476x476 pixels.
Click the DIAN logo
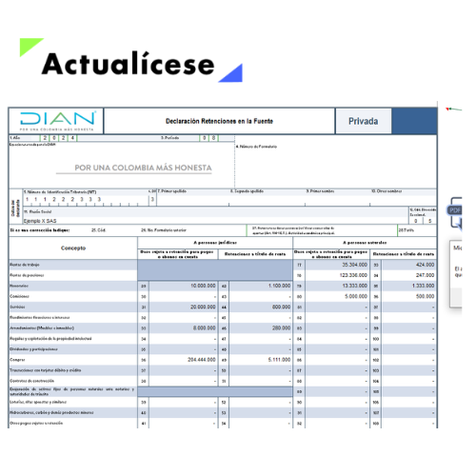[x=57, y=121]
